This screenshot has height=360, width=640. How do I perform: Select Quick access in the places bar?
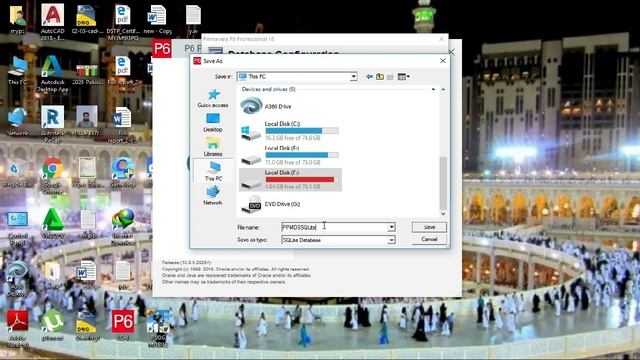[x=213, y=98]
